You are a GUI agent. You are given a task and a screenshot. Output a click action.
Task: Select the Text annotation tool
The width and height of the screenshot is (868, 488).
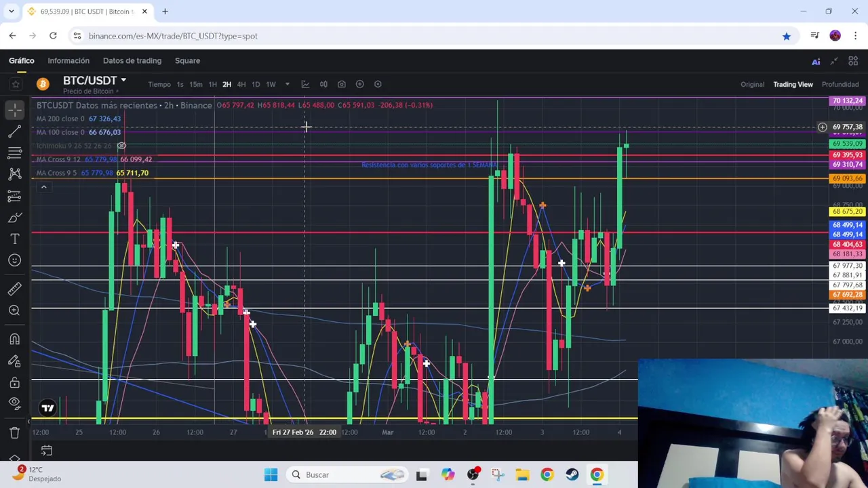[14, 239]
